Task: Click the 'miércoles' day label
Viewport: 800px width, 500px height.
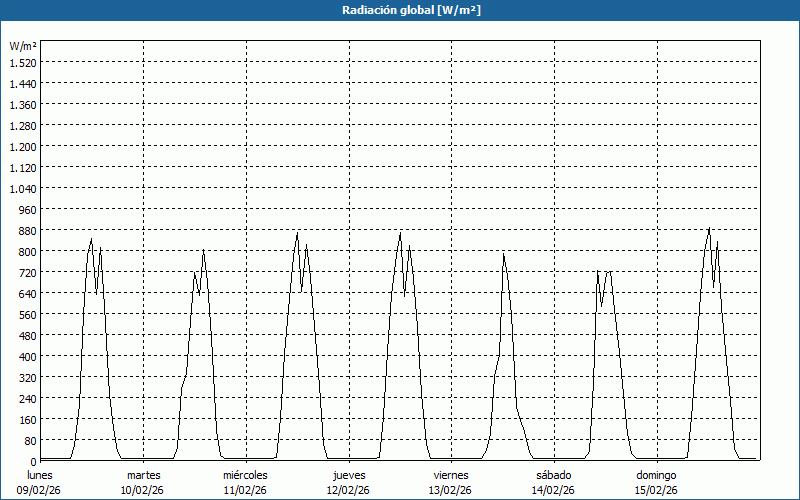Action: tap(245, 474)
